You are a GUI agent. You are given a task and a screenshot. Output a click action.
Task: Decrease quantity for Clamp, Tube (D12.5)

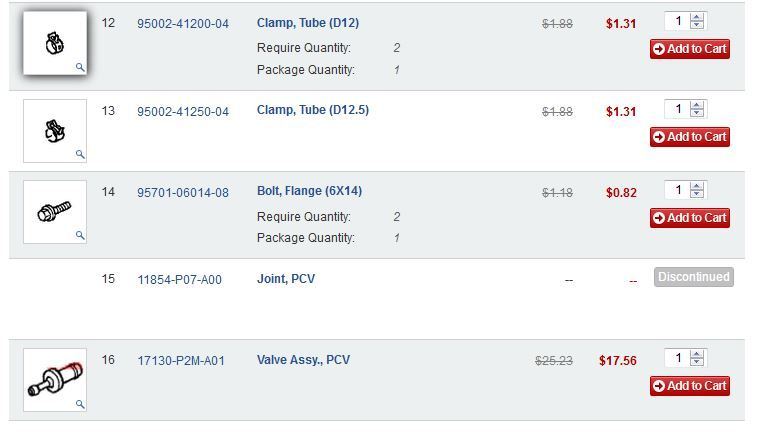[x=697, y=114]
